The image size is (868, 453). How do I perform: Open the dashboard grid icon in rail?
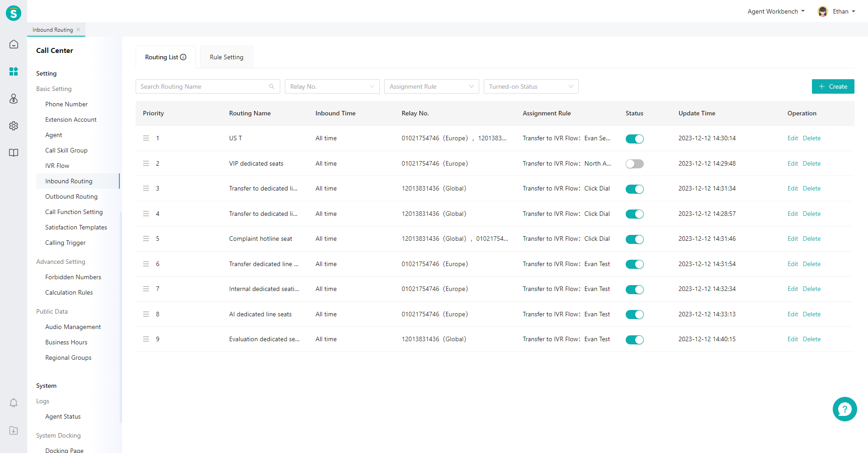click(x=14, y=72)
